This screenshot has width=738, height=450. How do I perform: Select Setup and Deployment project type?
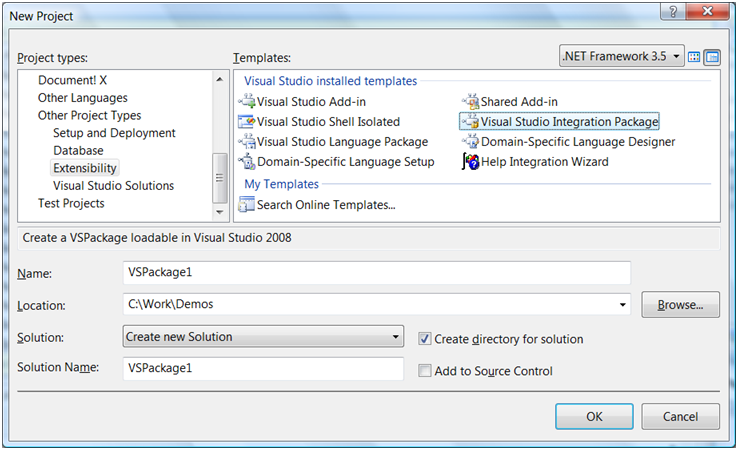(x=114, y=133)
